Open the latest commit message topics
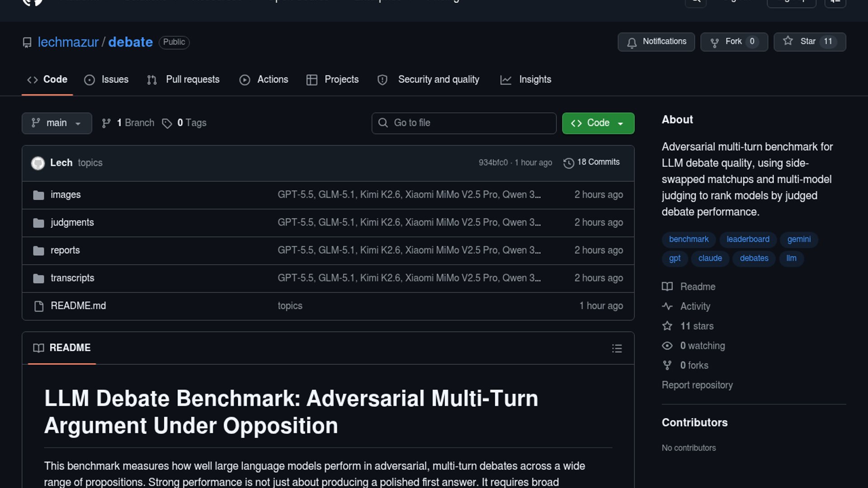 [x=90, y=163]
